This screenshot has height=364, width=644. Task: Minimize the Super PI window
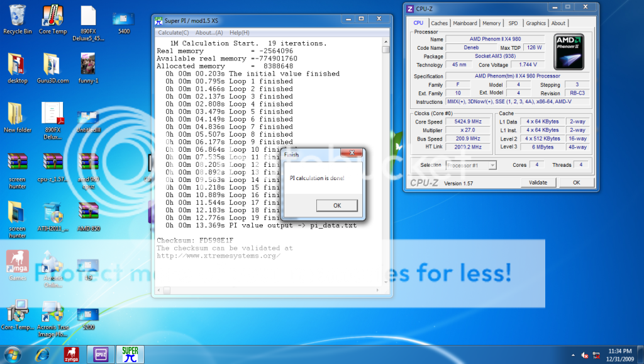[348, 19]
